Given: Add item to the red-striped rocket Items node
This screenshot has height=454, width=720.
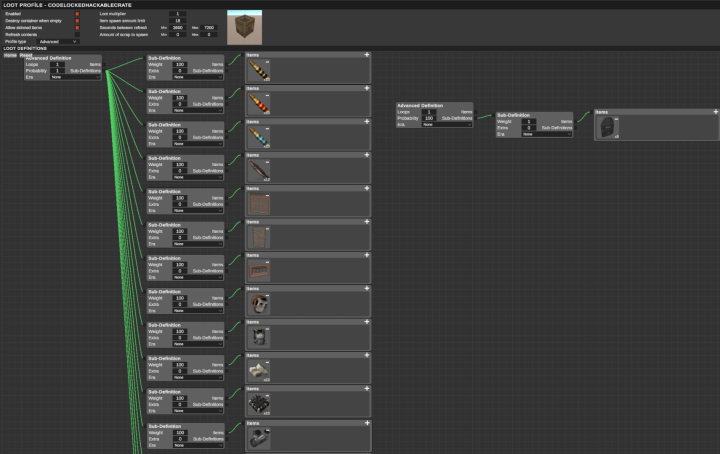Looking at the screenshot, I should pos(366,88).
